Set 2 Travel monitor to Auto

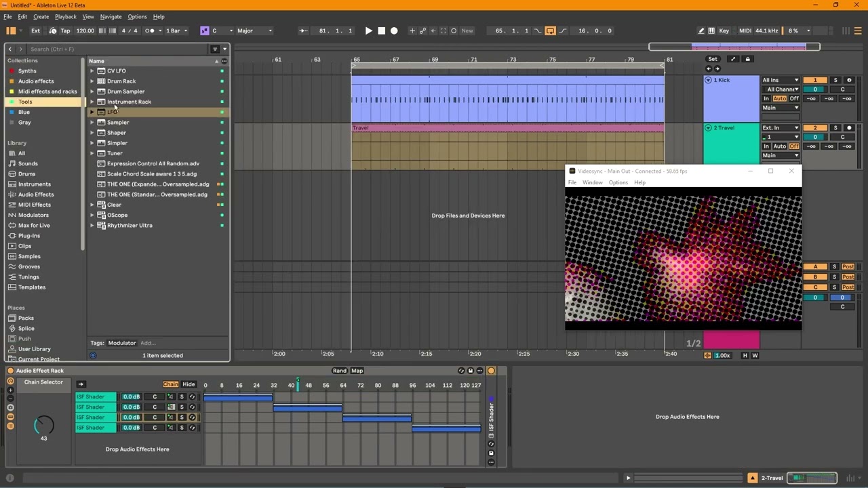(x=780, y=146)
